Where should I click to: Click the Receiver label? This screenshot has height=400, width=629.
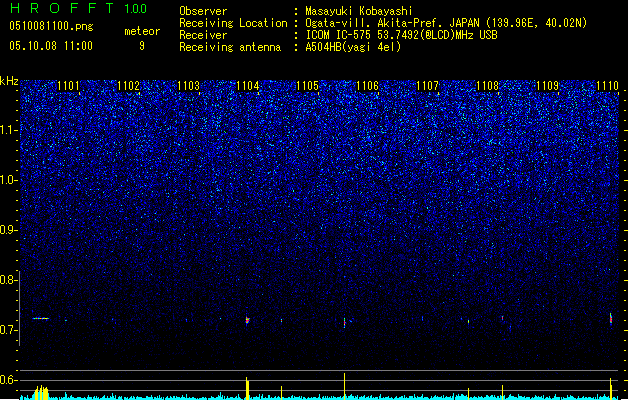(203, 35)
